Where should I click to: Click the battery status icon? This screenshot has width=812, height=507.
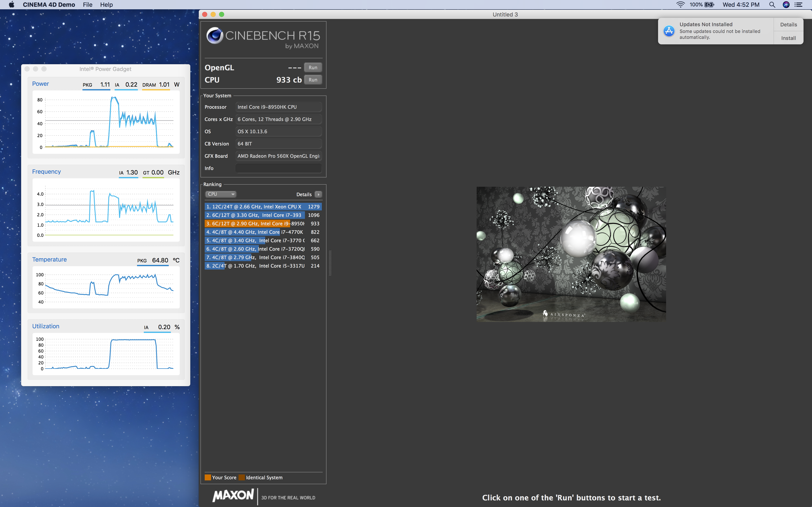click(709, 5)
